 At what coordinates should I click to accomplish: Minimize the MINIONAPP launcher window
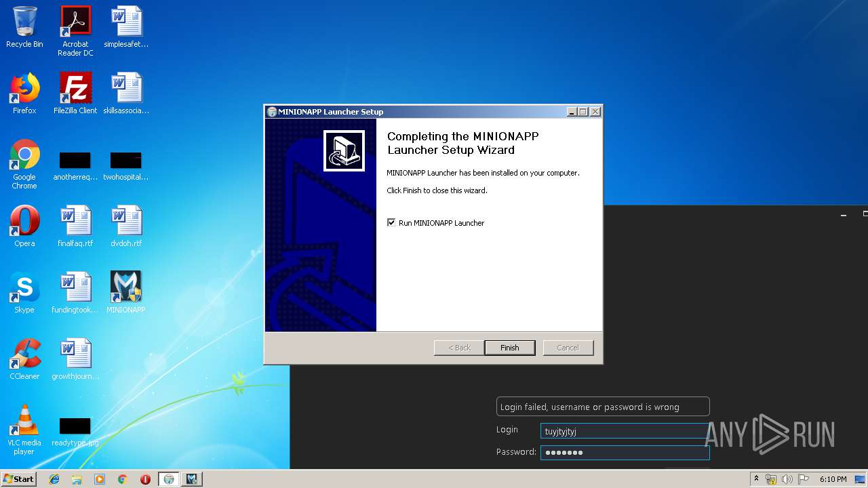point(844,215)
